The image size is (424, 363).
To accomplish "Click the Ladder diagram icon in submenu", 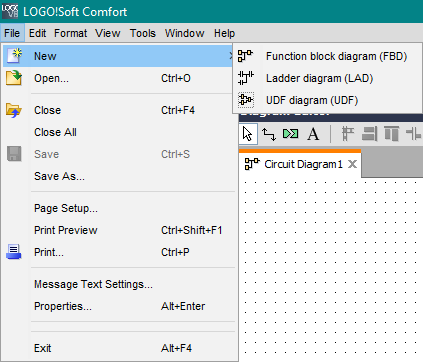I will click(246, 78).
